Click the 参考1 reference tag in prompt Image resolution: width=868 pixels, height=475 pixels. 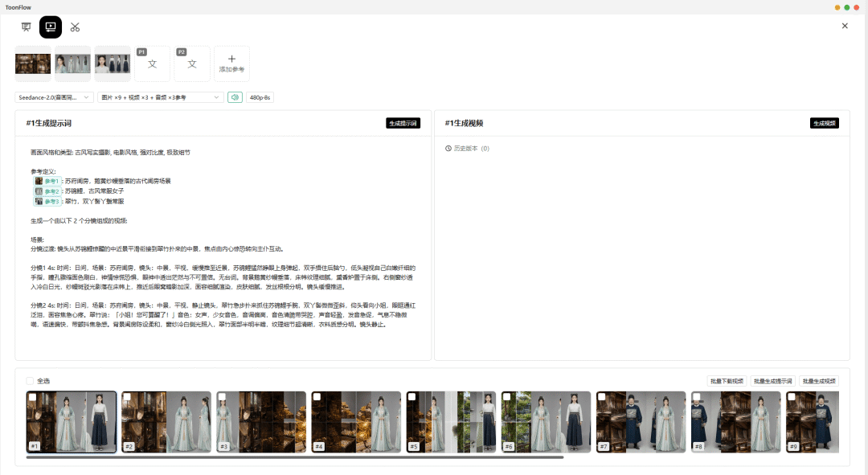pos(47,181)
